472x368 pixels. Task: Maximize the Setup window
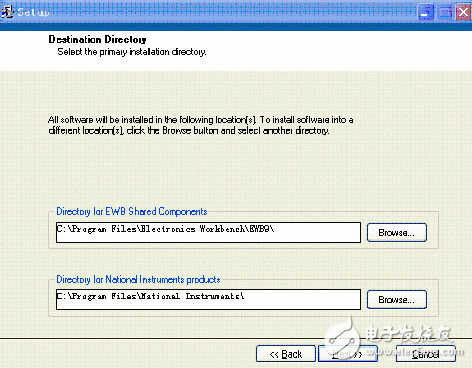(x=445, y=12)
